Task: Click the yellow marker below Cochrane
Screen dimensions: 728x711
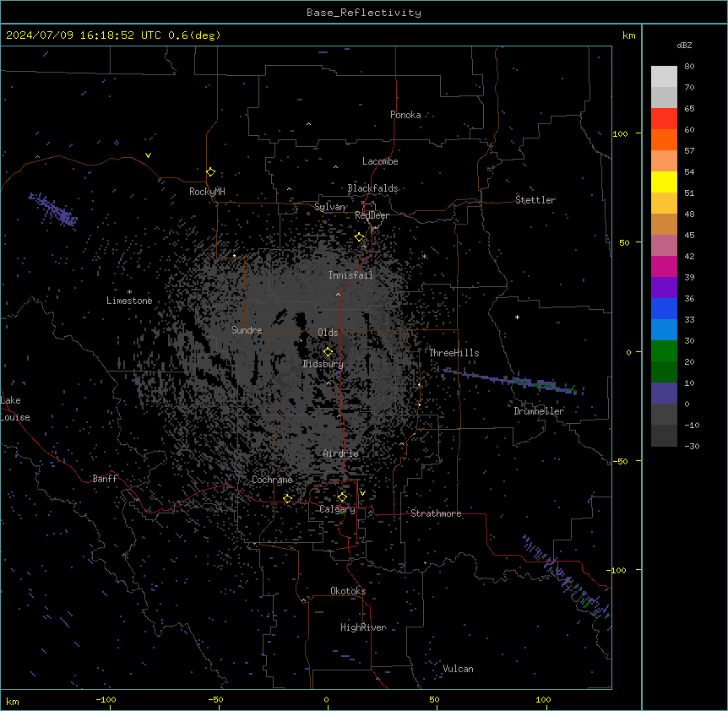Action: (287, 499)
